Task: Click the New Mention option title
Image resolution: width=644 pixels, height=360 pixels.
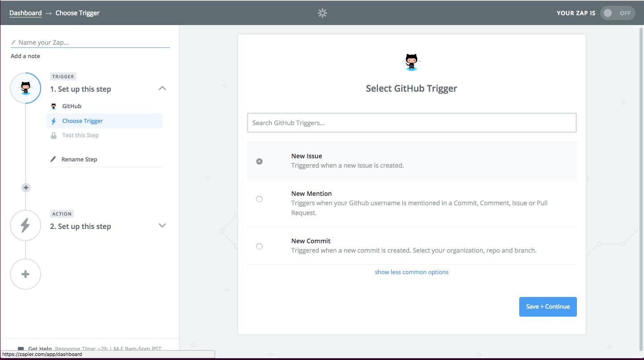Action: (x=312, y=194)
